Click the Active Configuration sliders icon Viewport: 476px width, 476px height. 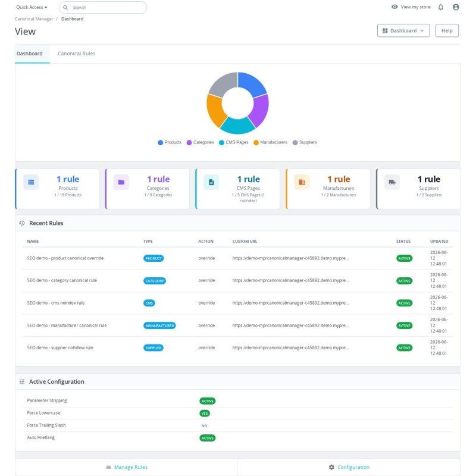[22, 381]
